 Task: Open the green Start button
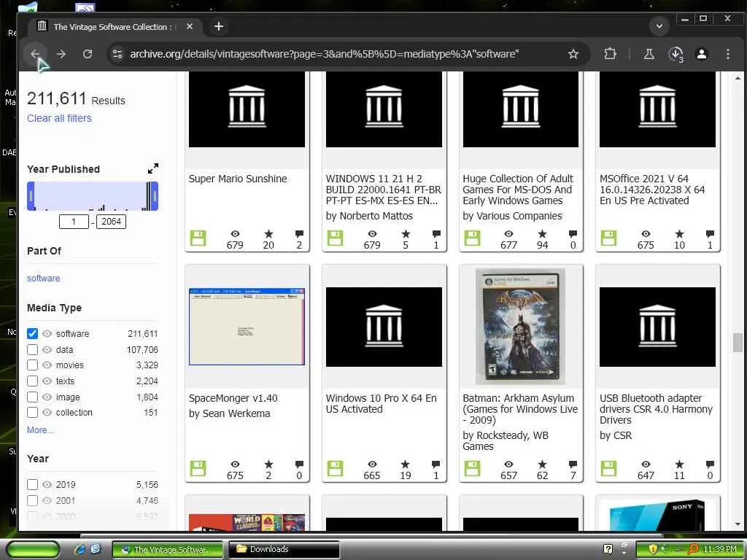[34, 550]
